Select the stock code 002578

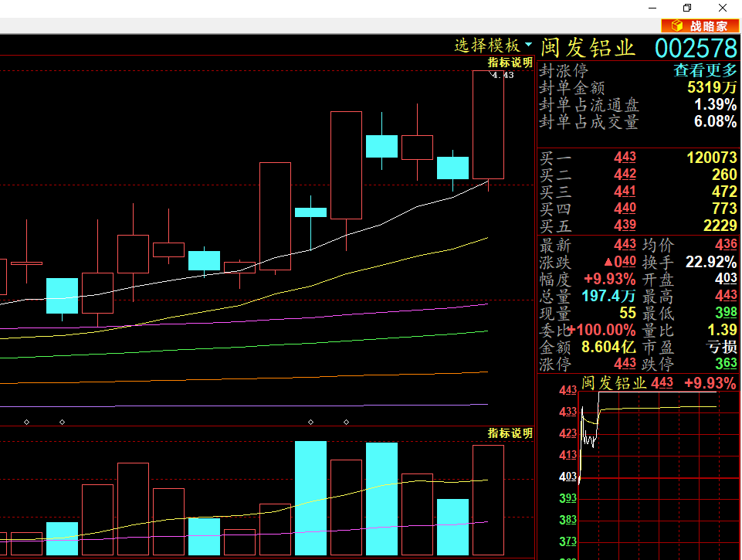point(696,49)
